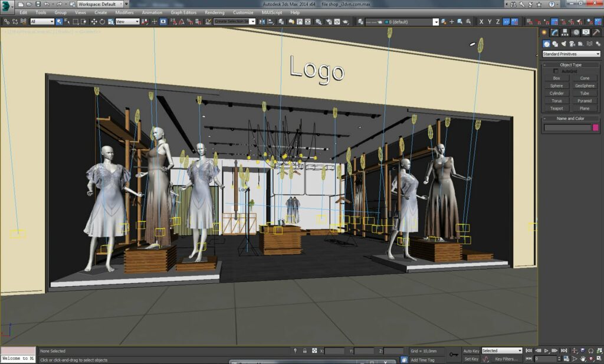Open file icon in quick access toolbar

click(29, 4)
